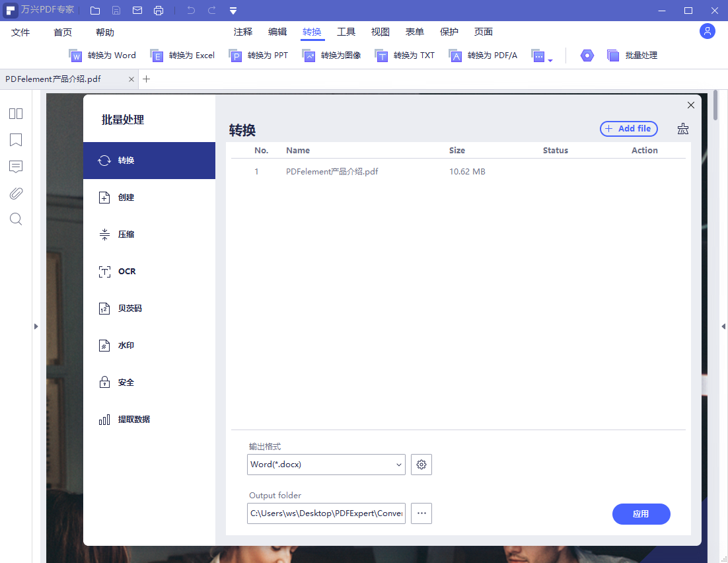Open output format settings gear
This screenshot has width=728, height=563.
click(421, 465)
